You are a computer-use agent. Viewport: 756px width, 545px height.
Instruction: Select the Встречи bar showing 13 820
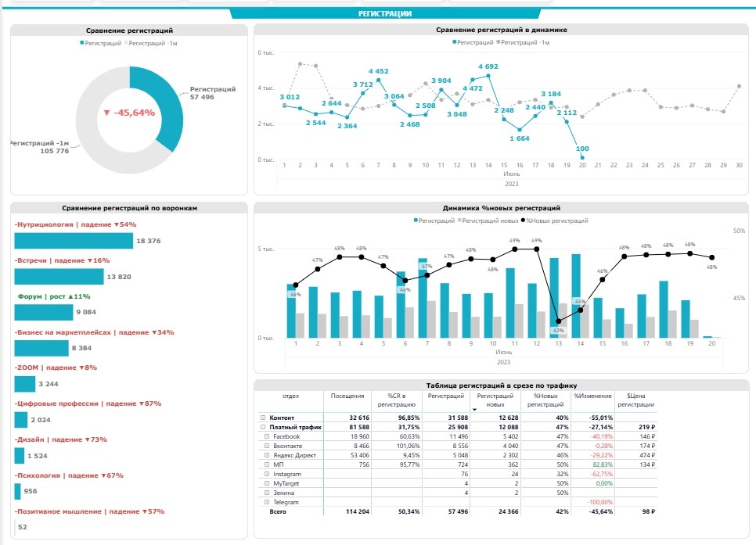[59, 277]
